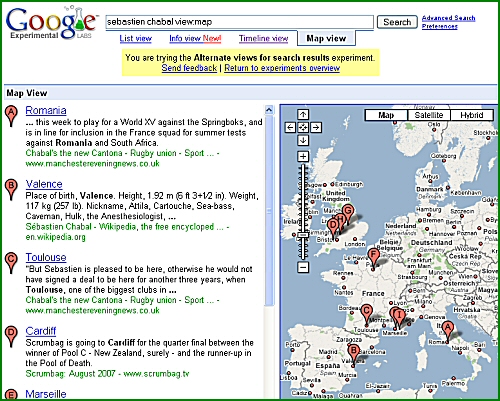Click marker B pin beside Valence result
500x401 pixels.
11,189
